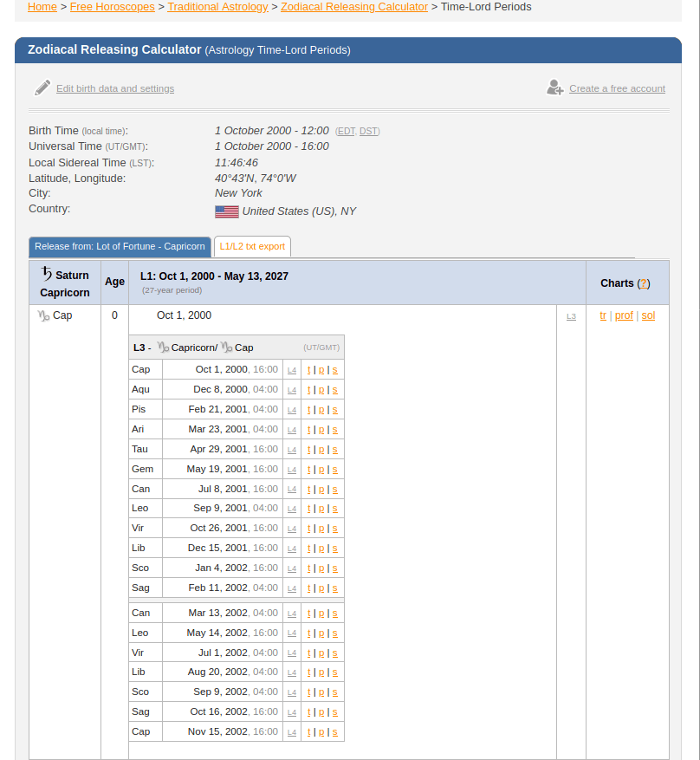
Task: Select the Release from Lot of Fortune tab
Action: tap(120, 247)
